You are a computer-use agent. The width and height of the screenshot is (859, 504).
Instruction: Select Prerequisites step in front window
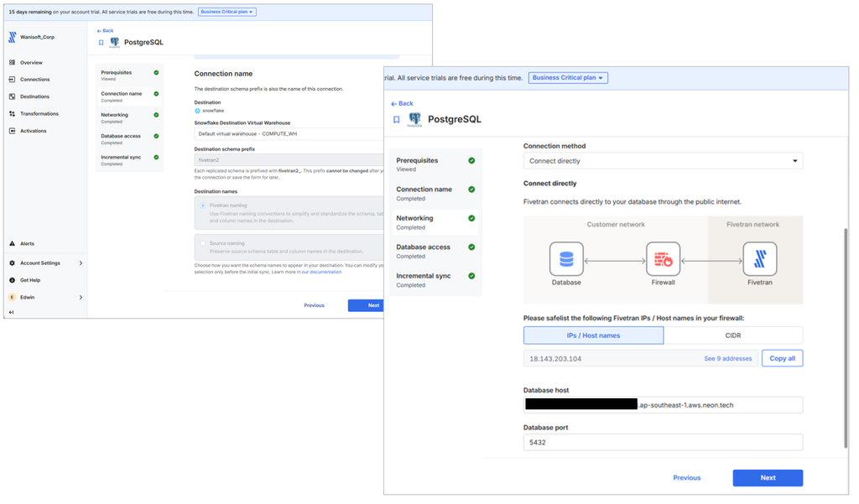[x=435, y=164]
